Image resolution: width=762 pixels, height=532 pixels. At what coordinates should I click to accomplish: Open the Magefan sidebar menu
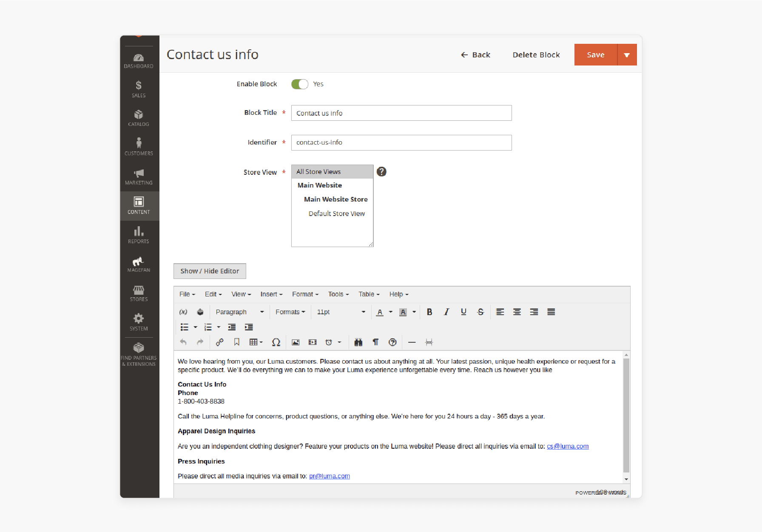(139, 264)
